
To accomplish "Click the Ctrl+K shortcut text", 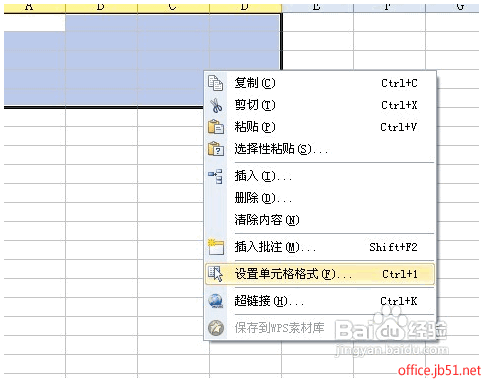I will click(x=399, y=301).
